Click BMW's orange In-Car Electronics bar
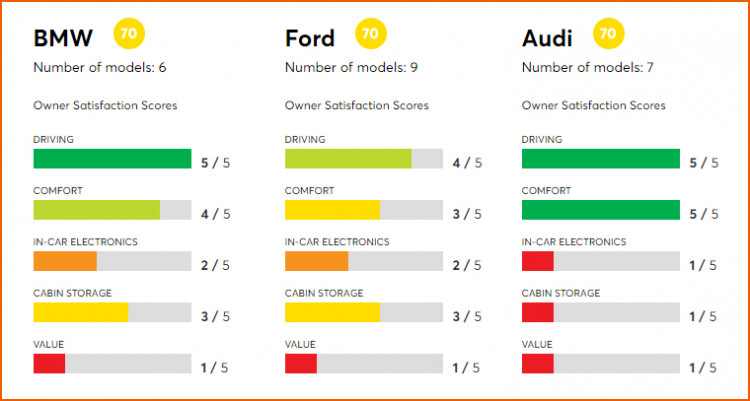 pos(65,261)
